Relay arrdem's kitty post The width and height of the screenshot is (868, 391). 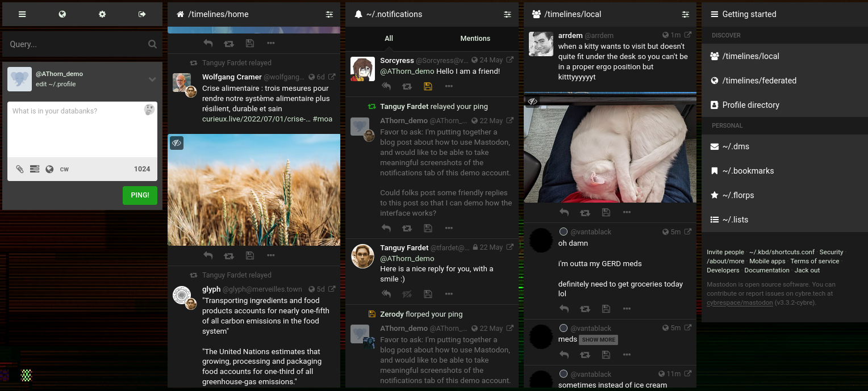tap(585, 212)
